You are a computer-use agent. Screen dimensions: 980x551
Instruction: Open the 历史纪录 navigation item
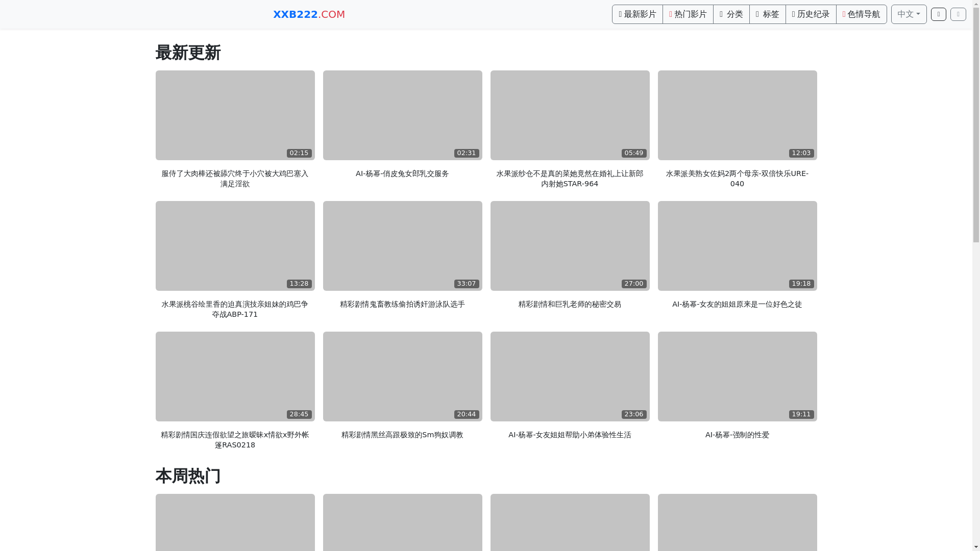click(x=811, y=14)
